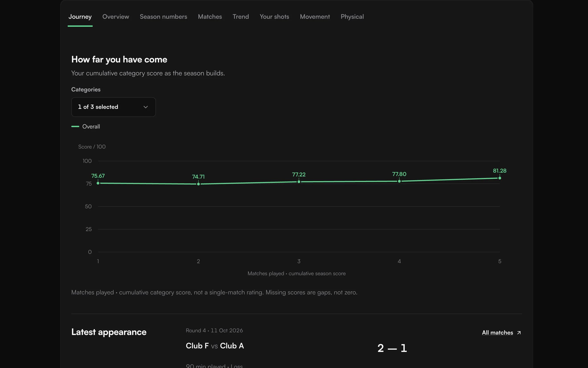Click the Club F team name
The width and height of the screenshot is (588, 368).
[x=197, y=346]
